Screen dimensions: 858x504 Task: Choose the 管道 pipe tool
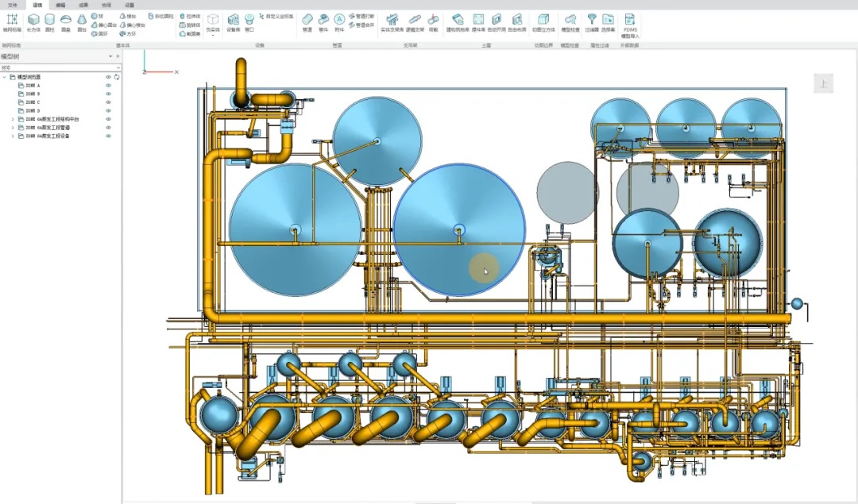click(307, 21)
